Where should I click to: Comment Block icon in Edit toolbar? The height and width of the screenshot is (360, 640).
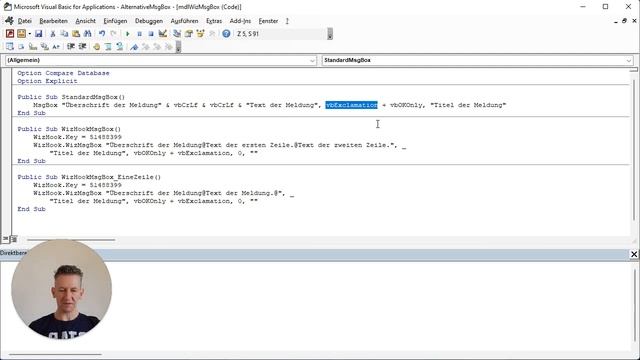coord(108,47)
